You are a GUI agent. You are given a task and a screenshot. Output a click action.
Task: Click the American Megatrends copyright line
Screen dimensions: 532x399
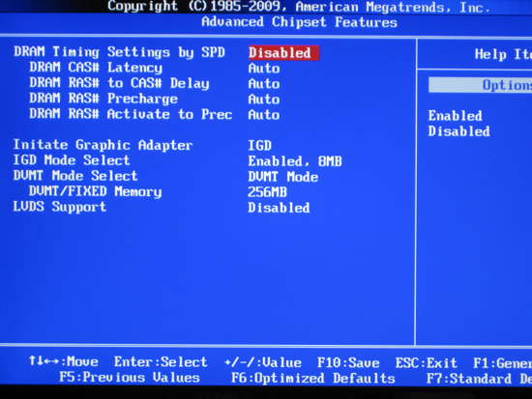coord(299,7)
